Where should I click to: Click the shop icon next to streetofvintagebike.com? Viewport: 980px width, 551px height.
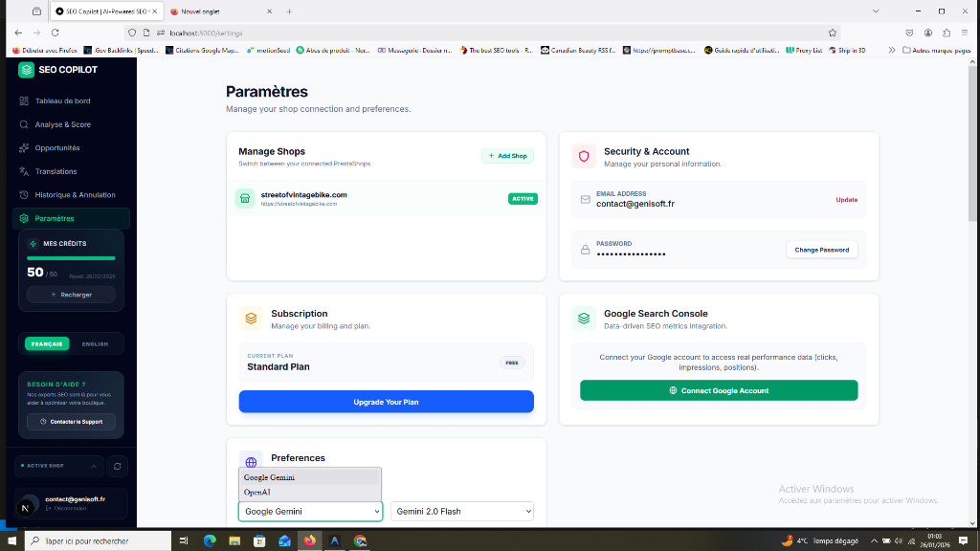245,199
